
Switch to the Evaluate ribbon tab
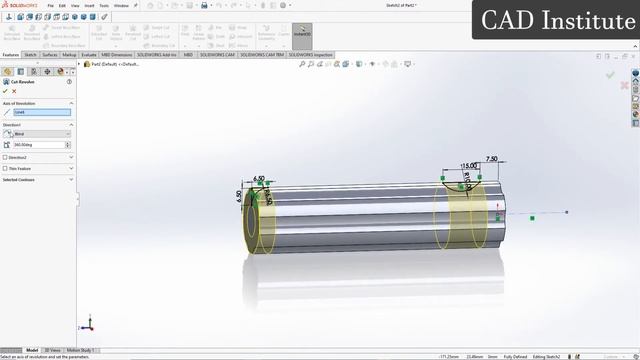pos(89,55)
